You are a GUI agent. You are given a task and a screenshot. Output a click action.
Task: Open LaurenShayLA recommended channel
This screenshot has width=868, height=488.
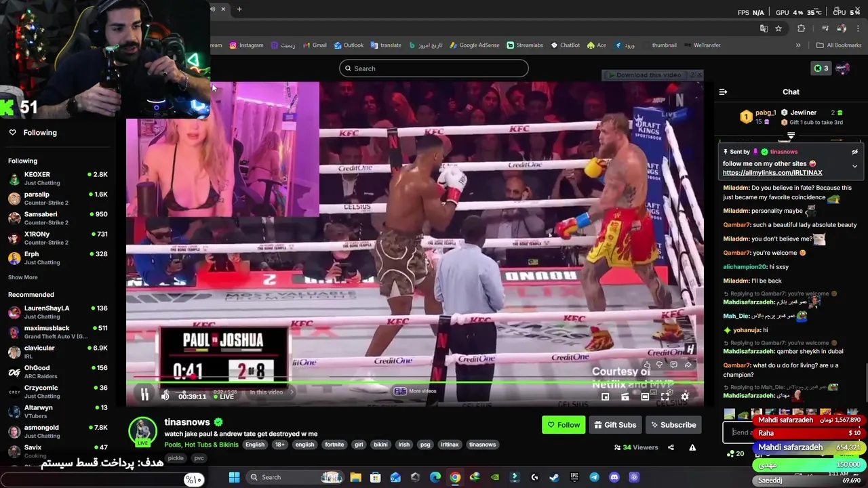click(x=58, y=312)
